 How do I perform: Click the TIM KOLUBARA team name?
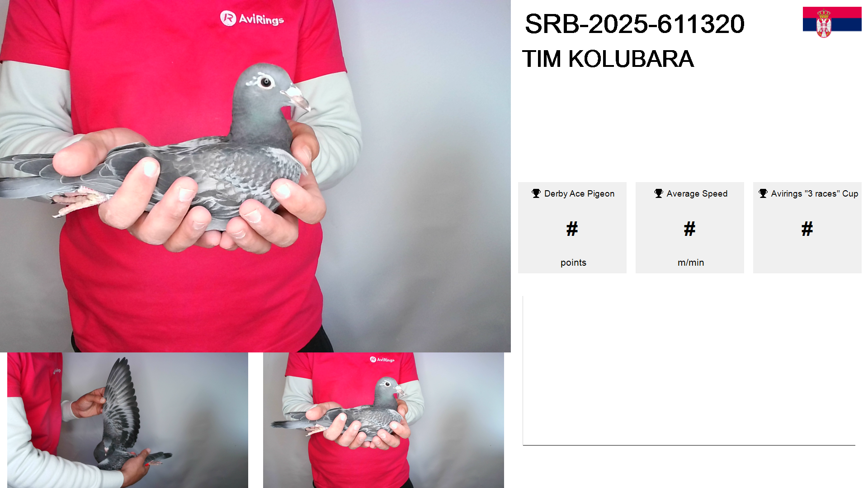click(x=608, y=59)
